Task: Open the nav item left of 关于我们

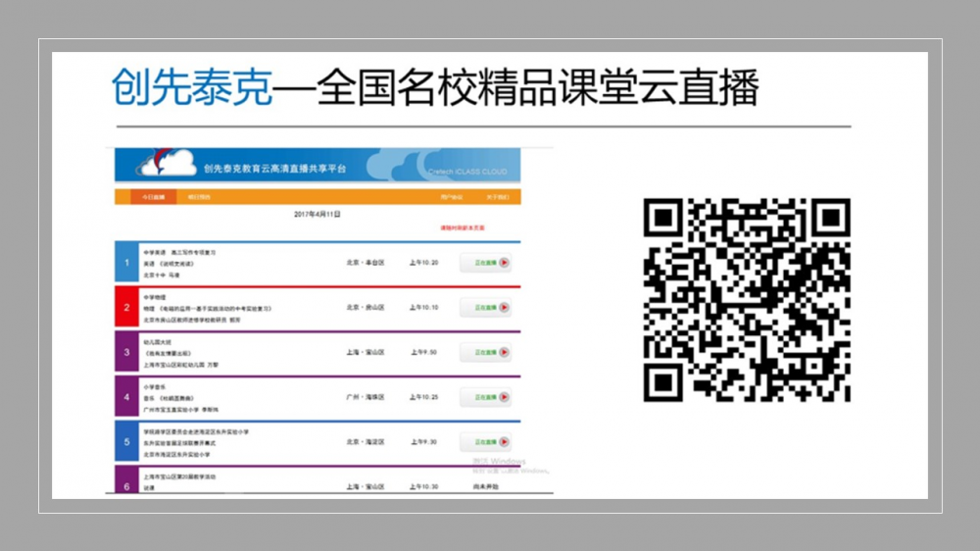Action: pos(451,197)
